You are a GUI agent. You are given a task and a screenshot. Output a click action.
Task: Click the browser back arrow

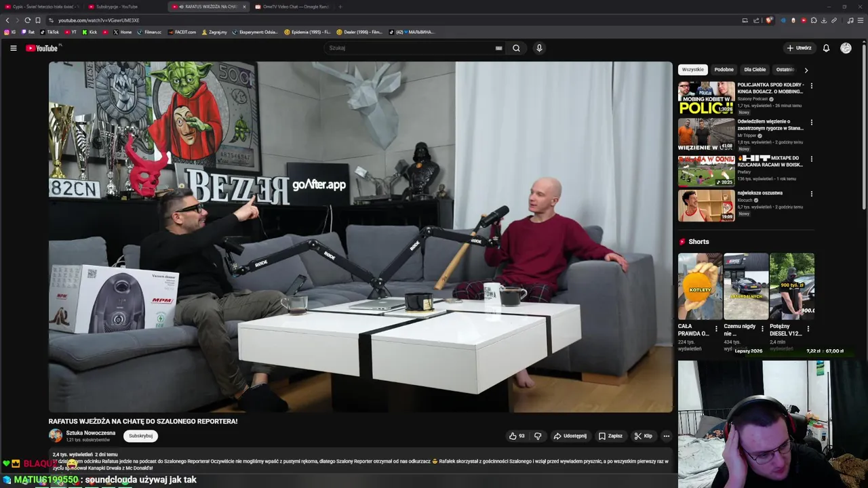pyautogui.click(x=7, y=20)
